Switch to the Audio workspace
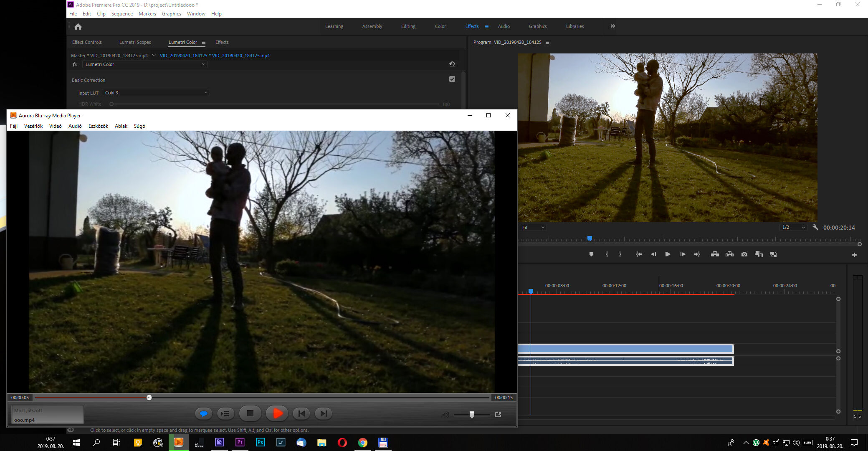 504,26
